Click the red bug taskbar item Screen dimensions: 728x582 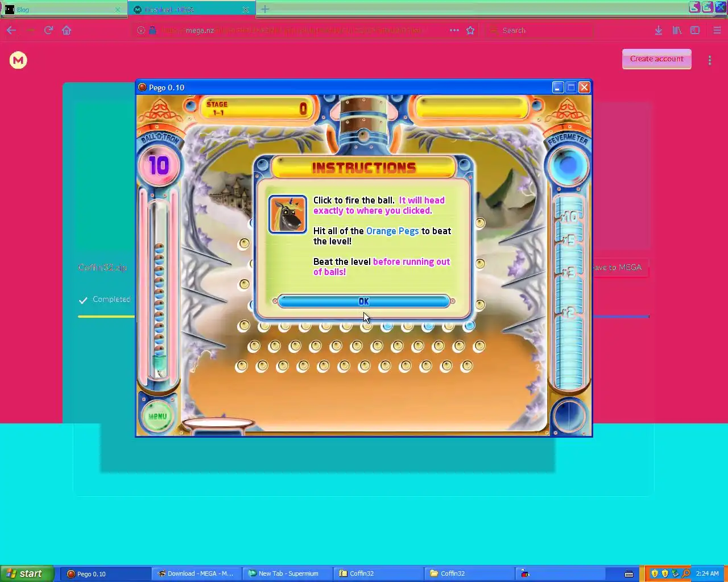(560, 573)
